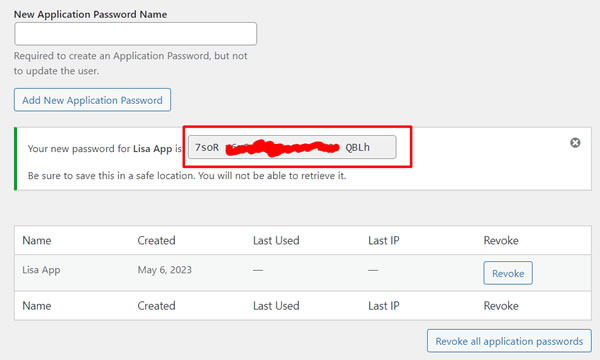This screenshot has height=360, width=600.
Task: Add New Application Password
Action: [x=92, y=100]
